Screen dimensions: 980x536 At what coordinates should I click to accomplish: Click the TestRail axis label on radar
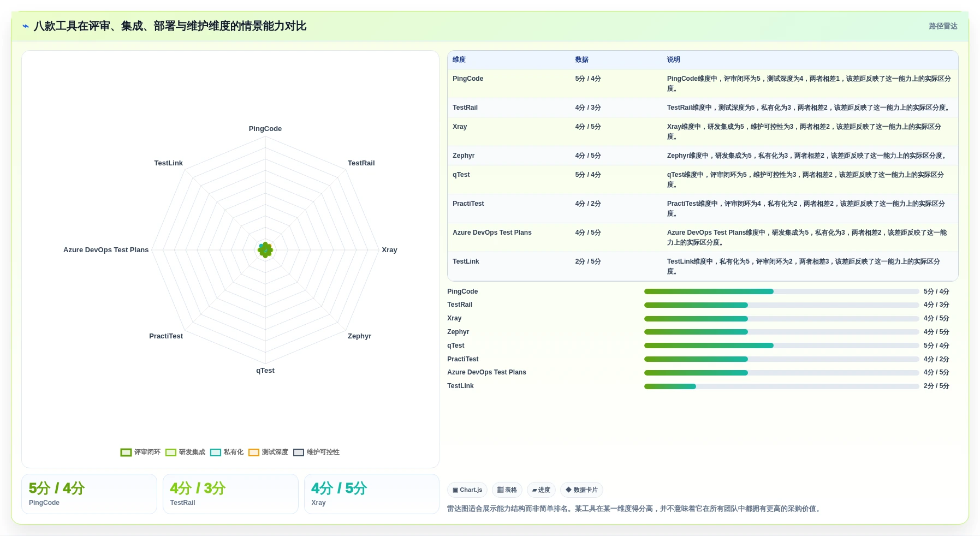(361, 163)
